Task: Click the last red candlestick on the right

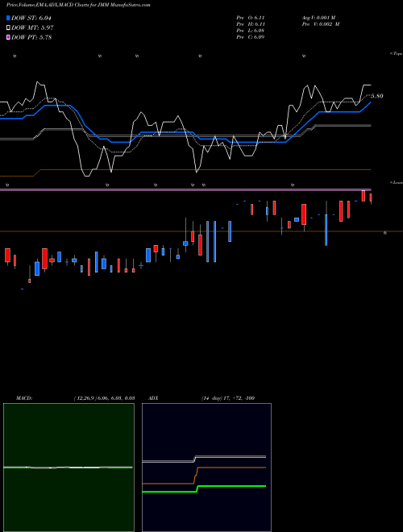Action: [x=371, y=198]
